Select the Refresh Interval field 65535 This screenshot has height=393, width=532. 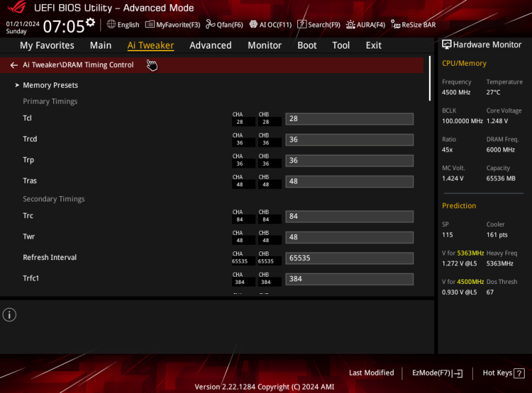[350, 258]
